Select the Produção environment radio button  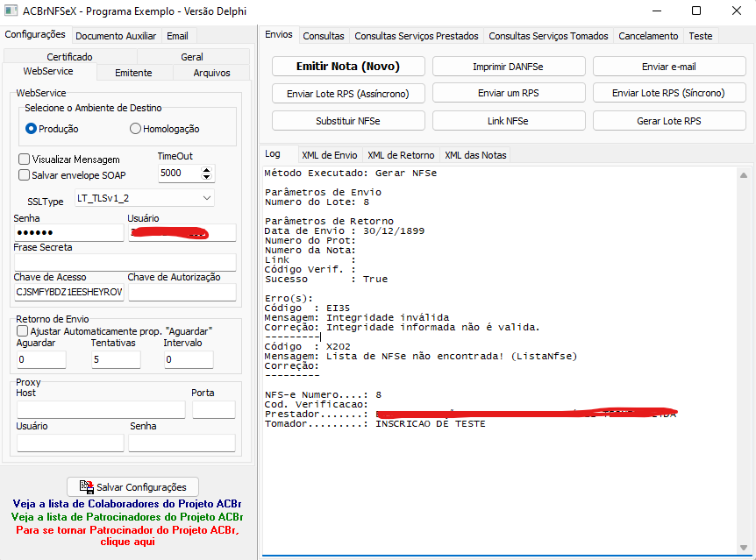(31, 129)
